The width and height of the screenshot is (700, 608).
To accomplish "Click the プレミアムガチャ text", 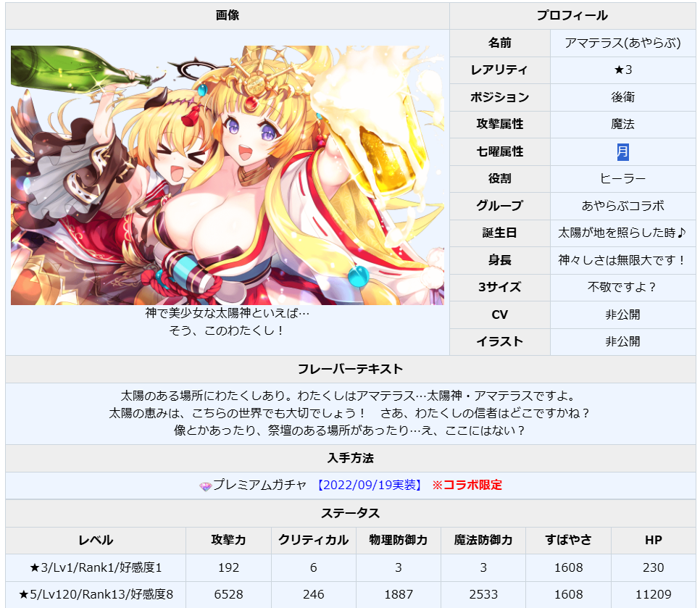I will click(259, 486).
